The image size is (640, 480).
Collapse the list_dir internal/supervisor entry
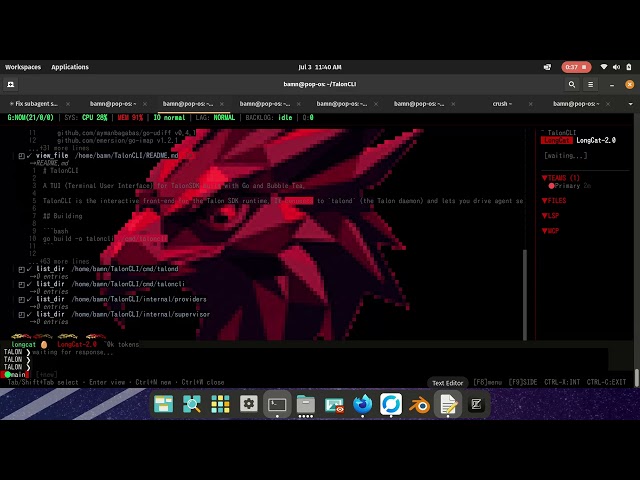[22, 315]
